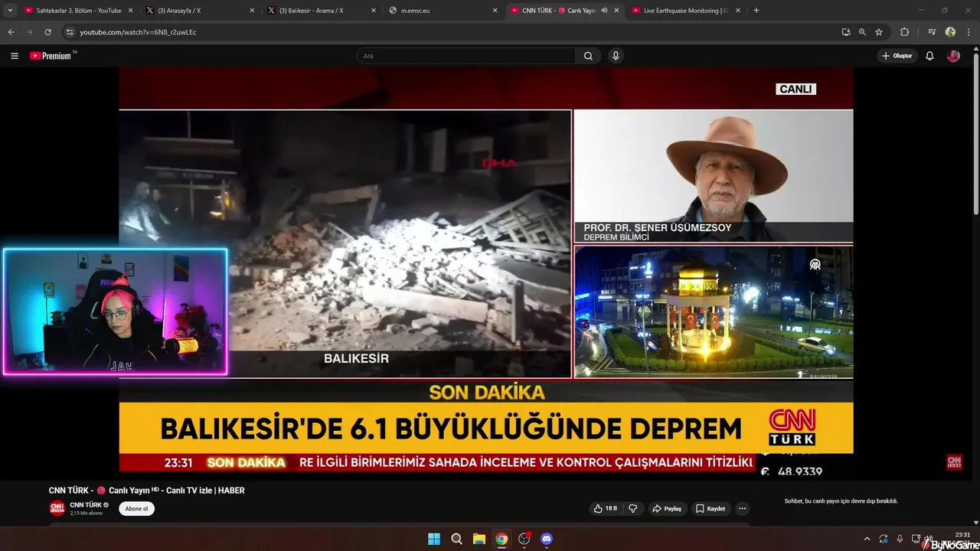Expand the tab search dropdown arrow

pos(10,11)
